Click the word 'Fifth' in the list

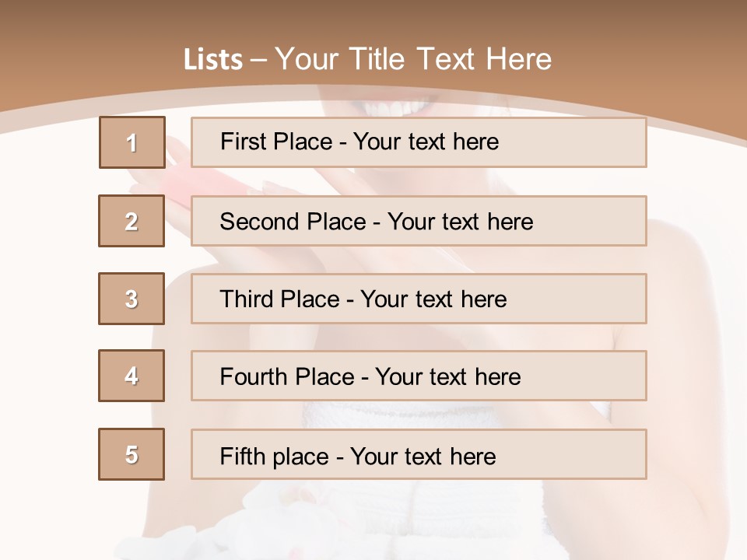[244, 456]
